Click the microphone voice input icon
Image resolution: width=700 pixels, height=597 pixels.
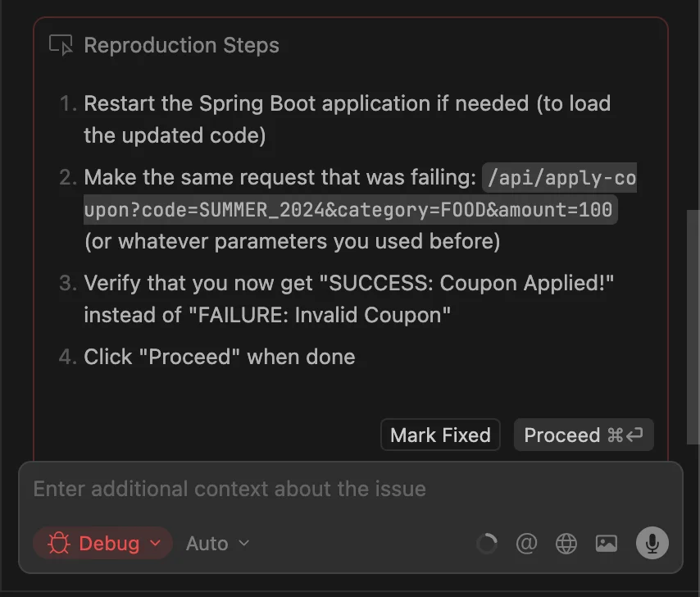[x=652, y=543]
